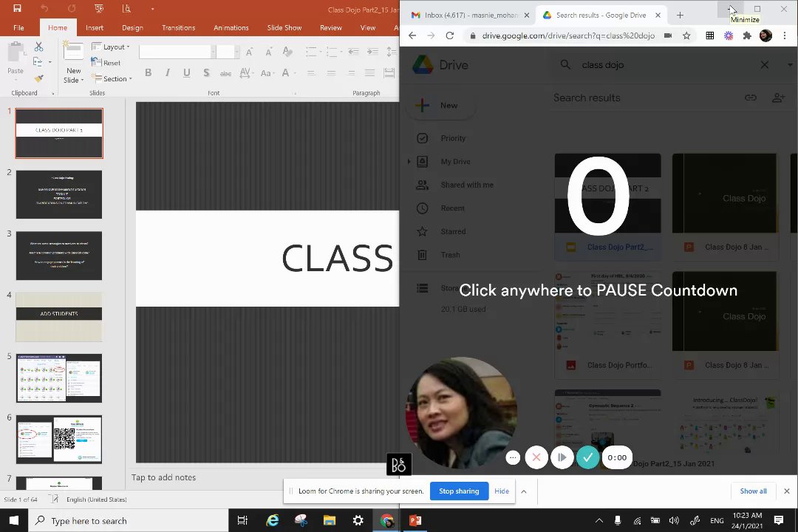The width and height of the screenshot is (798, 532).
Task: Open the File tab in PowerPoint
Action: [18, 27]
